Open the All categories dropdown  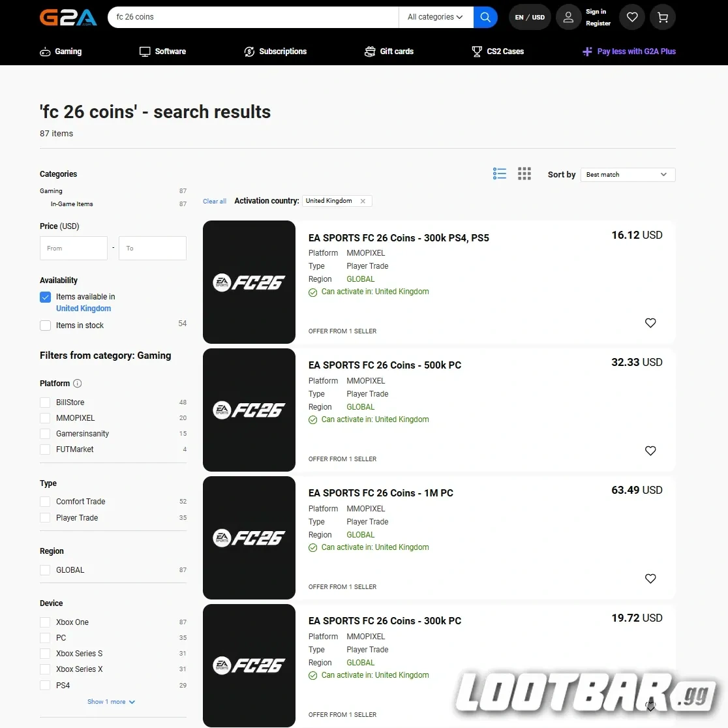pos(435,18)
